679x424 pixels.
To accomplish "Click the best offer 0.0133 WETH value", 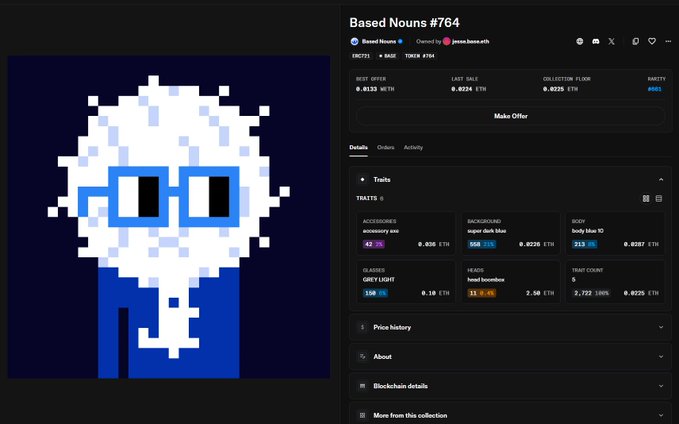I will pyautogui.click(x=375, y=89).
